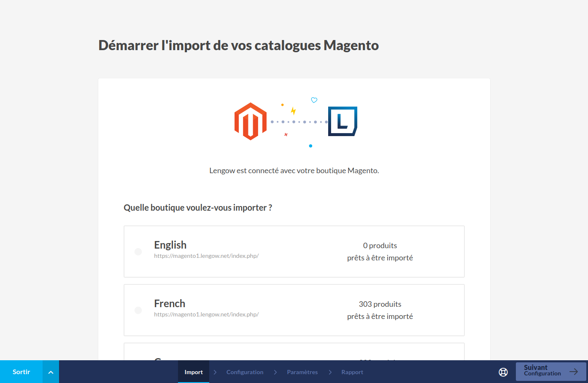
Task: Click the '0 produits' text
Action: pyautogui.click(x=380, y=246)
